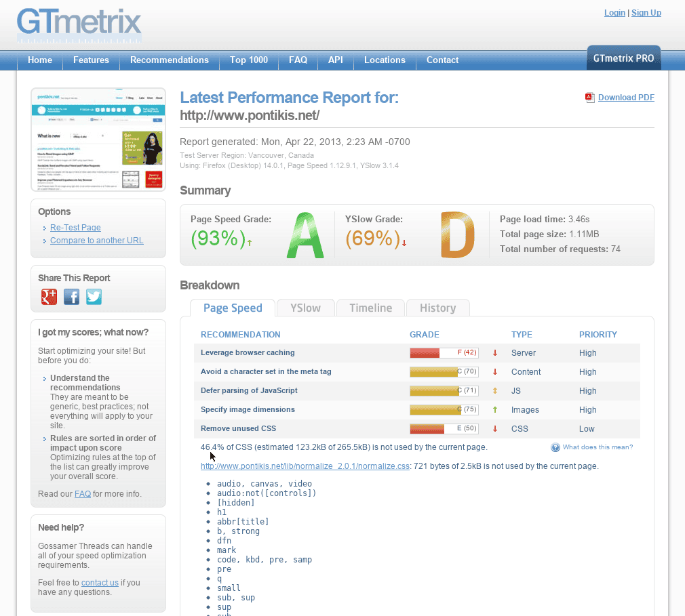This screenshot has width=685, height=616.
Task: Click the GTmetrix logo
Action: (x=79, y=25)
